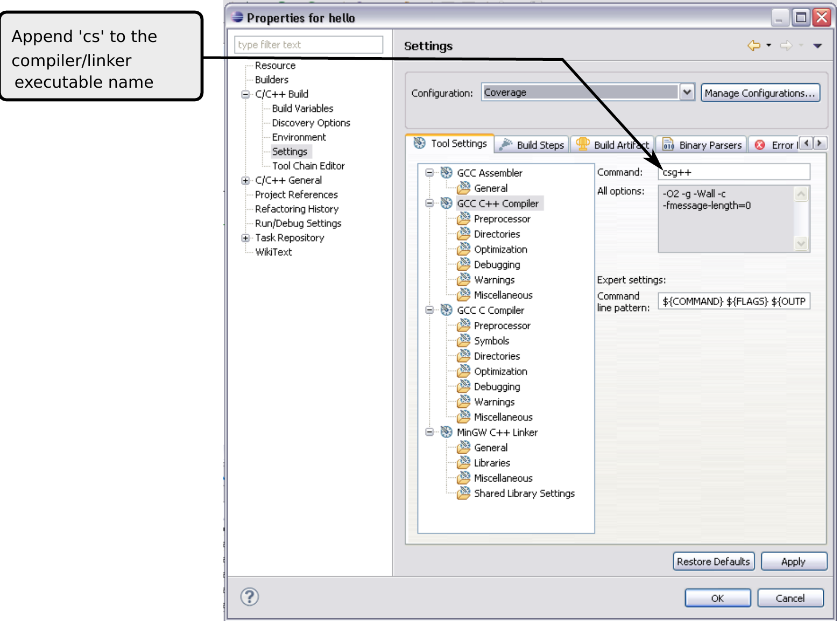Switch to the Binary Parsers tab

coord(703,145)
